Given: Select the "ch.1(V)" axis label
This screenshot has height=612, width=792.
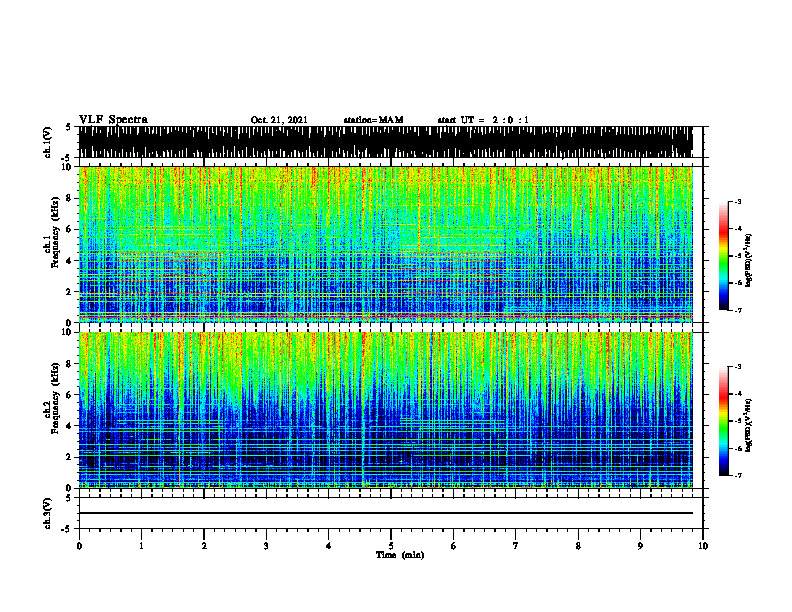Looking at the screenshot, I should pos(49,142).
